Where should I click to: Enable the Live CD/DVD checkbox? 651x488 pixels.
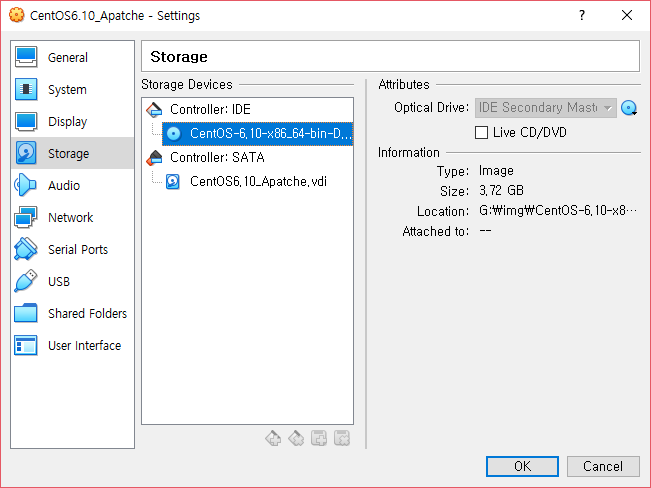click(481, 133)
